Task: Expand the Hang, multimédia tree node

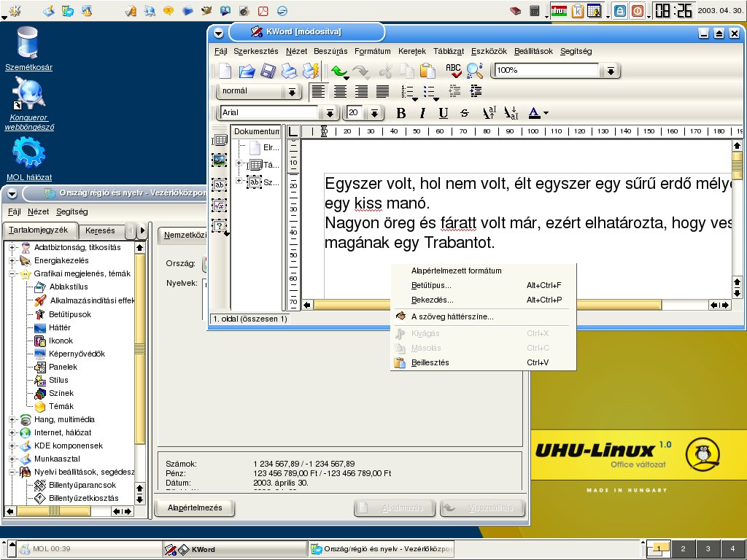Action: coord(13,419)
